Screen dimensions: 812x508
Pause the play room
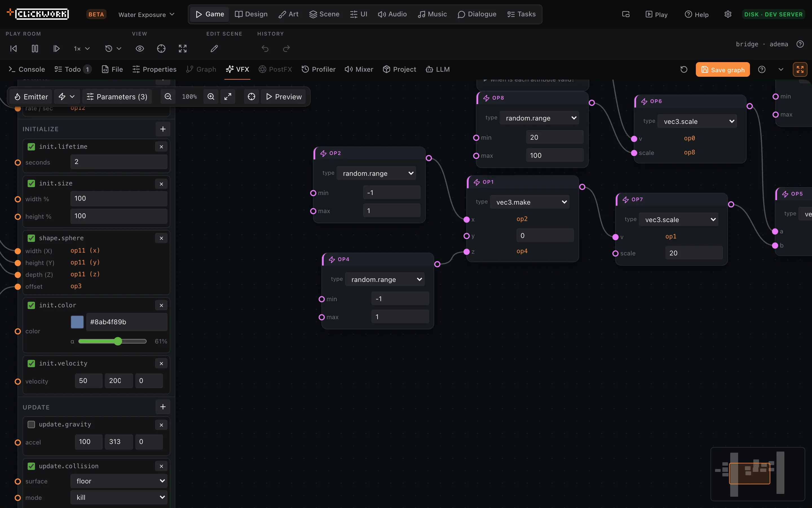pos(35,49)
